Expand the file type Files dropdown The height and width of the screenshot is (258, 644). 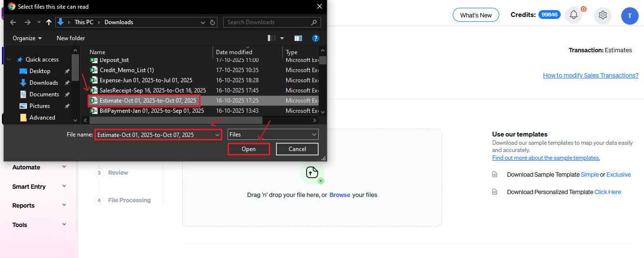273,135
